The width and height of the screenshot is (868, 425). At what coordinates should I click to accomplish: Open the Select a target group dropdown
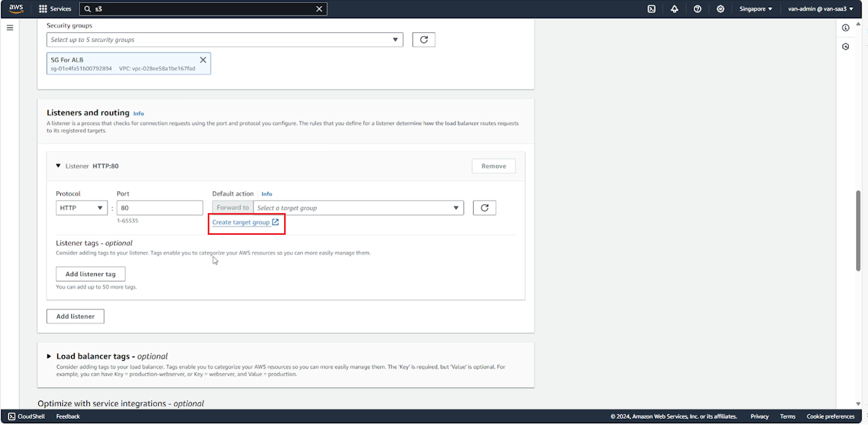pos(358,208)
